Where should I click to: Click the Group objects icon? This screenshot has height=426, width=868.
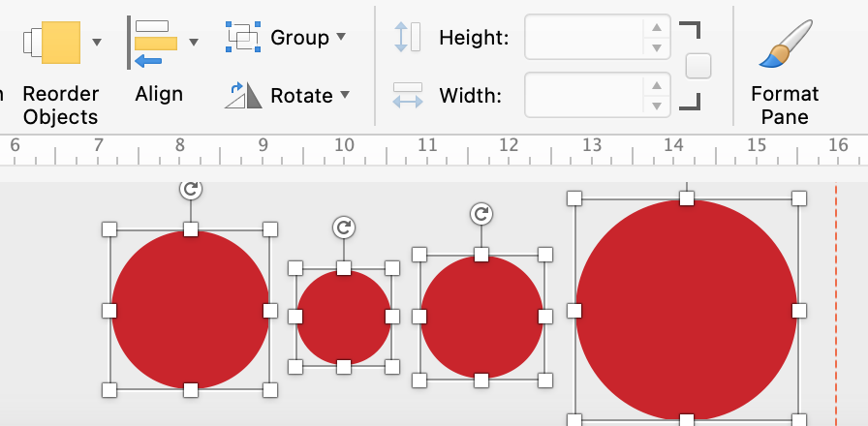point(242,37)
